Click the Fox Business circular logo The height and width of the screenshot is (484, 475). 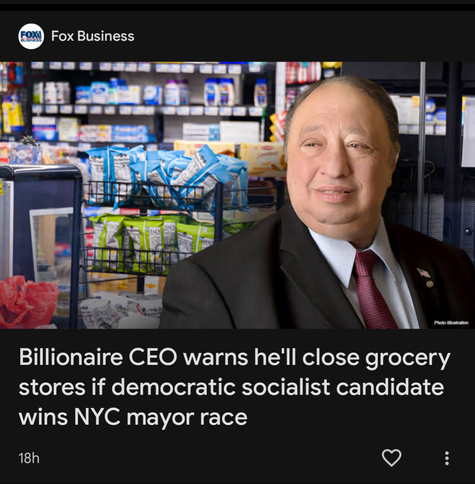tap(31, 36)
